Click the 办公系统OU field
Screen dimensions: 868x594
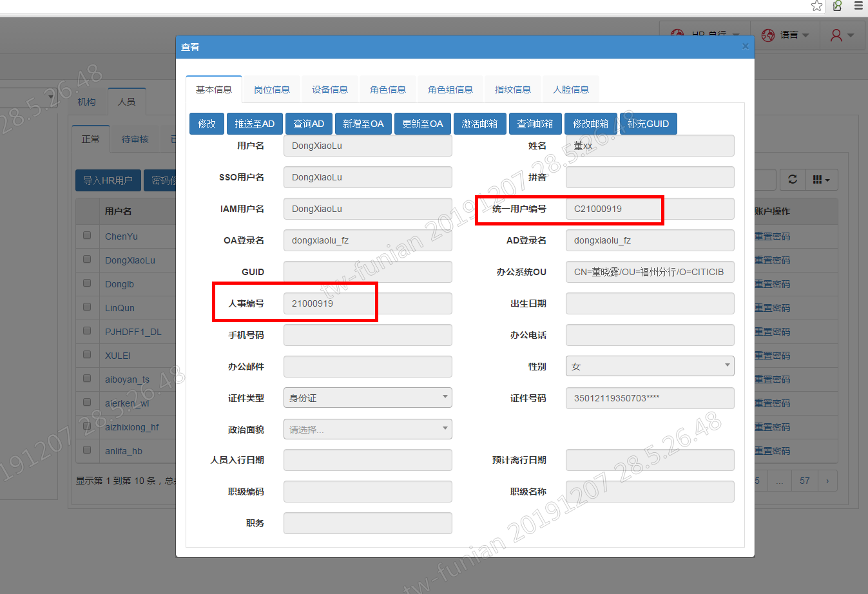pos(650,272)
